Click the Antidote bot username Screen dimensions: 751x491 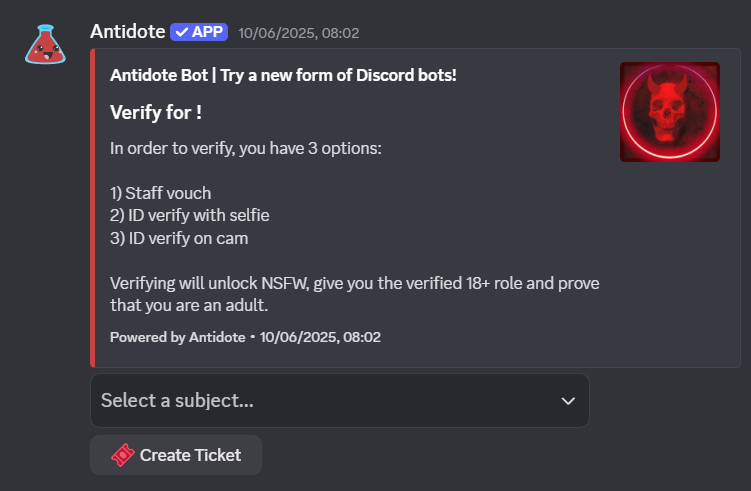point(128,32)
